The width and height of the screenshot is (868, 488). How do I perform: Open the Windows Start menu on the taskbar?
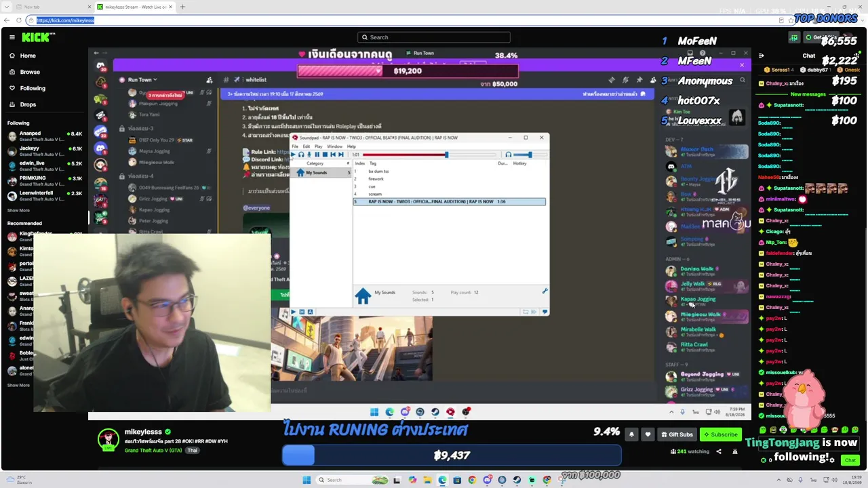coord(307,480)
